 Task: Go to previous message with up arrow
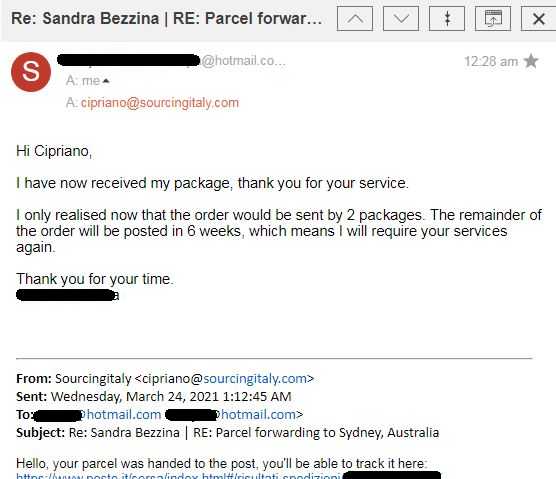point(355,18)
